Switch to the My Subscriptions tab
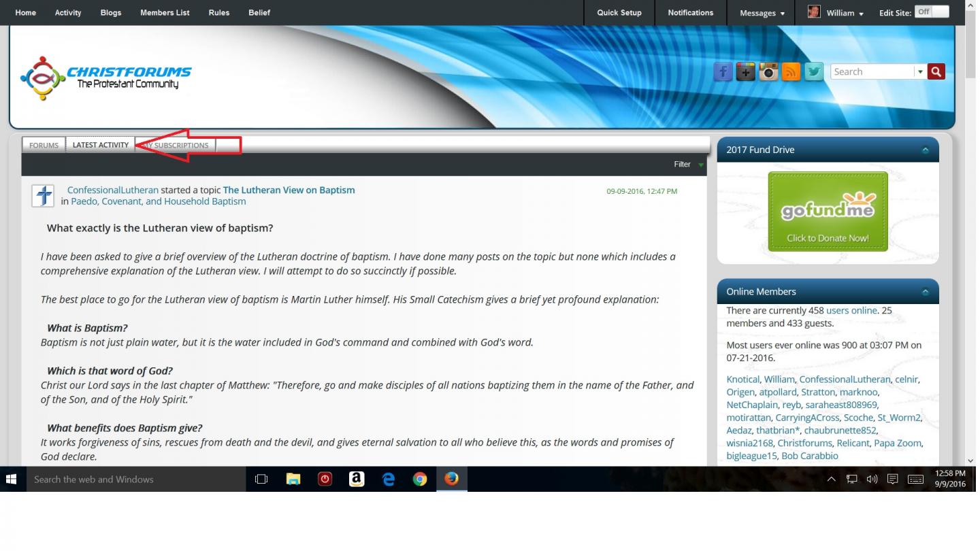The image size is (980, 551). [x=176, y=145]
